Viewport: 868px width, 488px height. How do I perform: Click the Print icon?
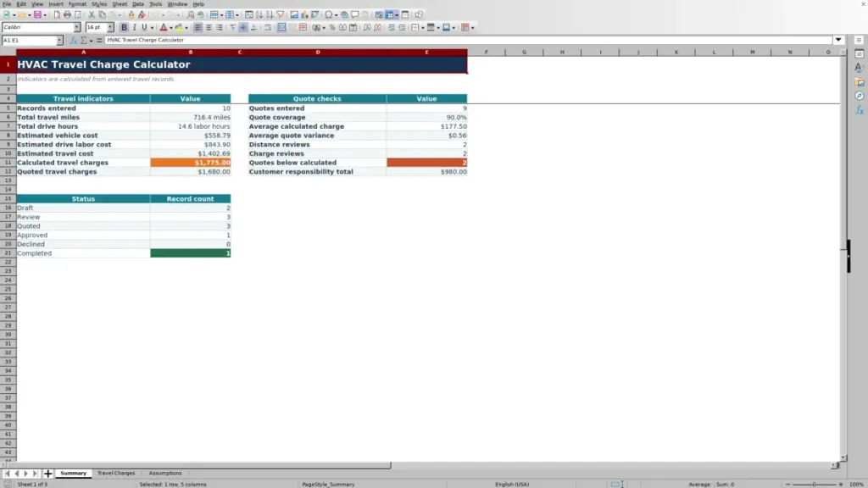coord(67,14)
